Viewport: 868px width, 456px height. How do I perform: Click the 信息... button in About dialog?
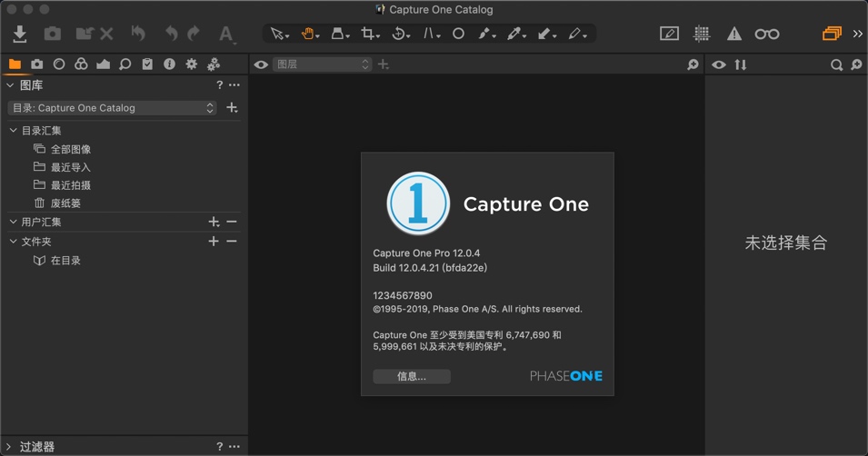412,376
